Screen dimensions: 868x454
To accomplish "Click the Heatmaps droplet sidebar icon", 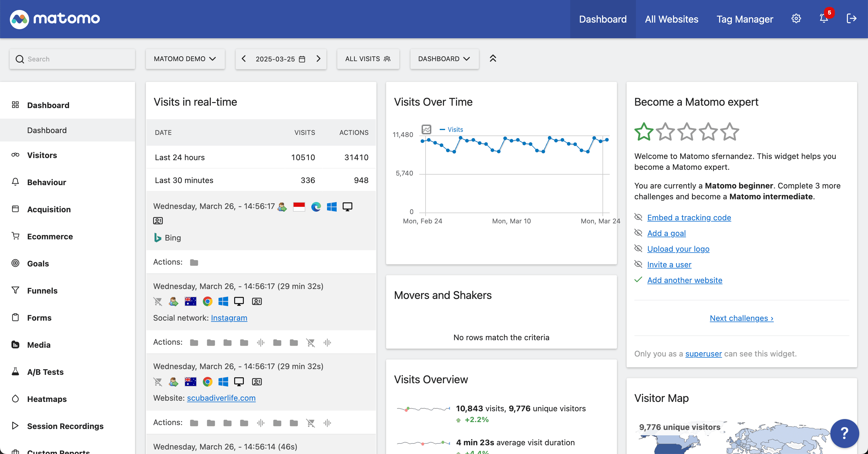I will click(x=15, y=399).
